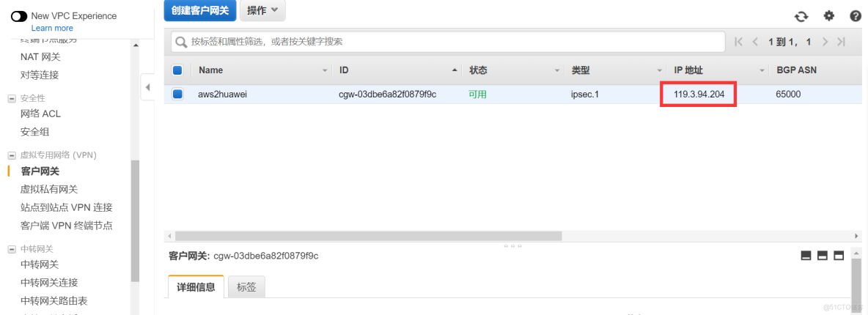Minimize the details pane layout icon
This screenshot has height=315, width=868.
806,255
